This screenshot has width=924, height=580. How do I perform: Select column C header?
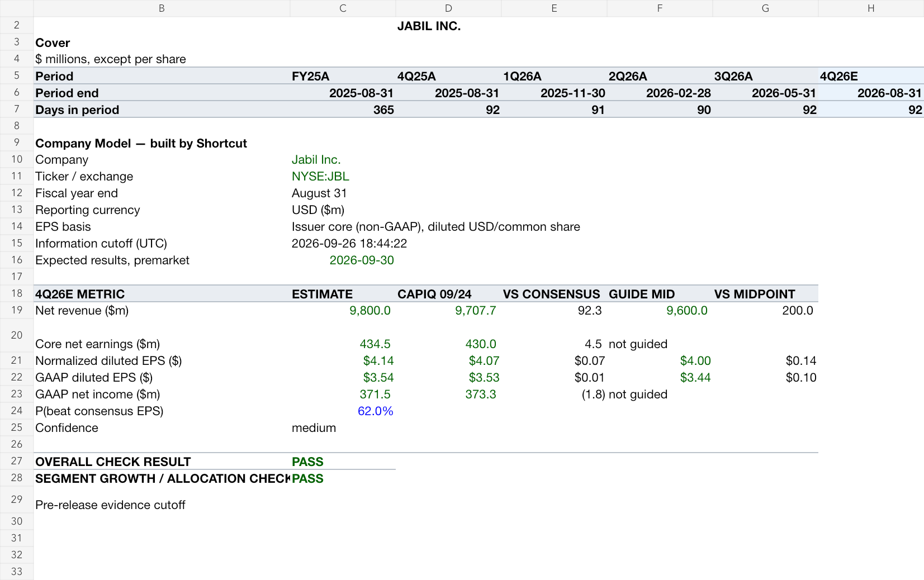tap(343, 8)
